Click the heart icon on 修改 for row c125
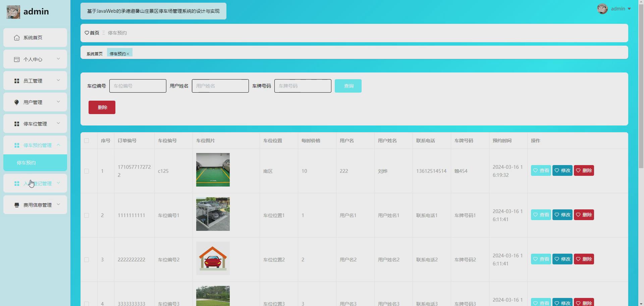The image size is (644, 306). point(557,170)
